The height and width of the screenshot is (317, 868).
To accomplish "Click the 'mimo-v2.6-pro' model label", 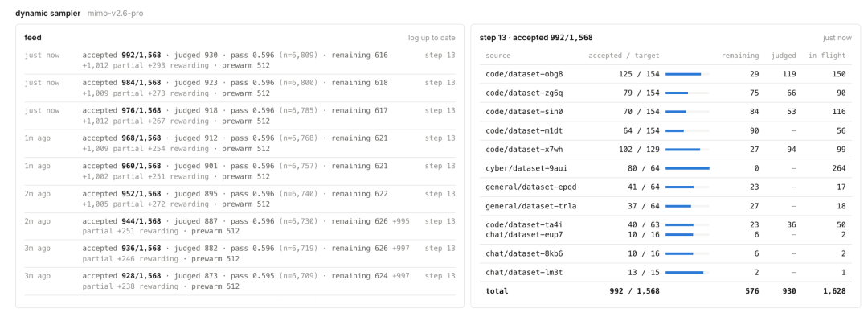I will (x=115, y=13).
